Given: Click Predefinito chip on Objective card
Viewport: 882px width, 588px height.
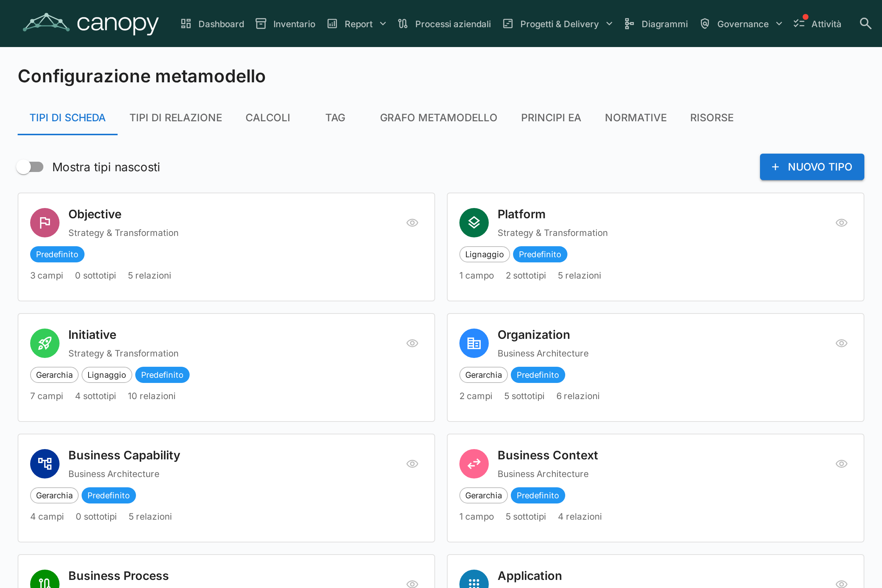Looking at the screenshot, I should pyautogui.click(x=57, y=254).
